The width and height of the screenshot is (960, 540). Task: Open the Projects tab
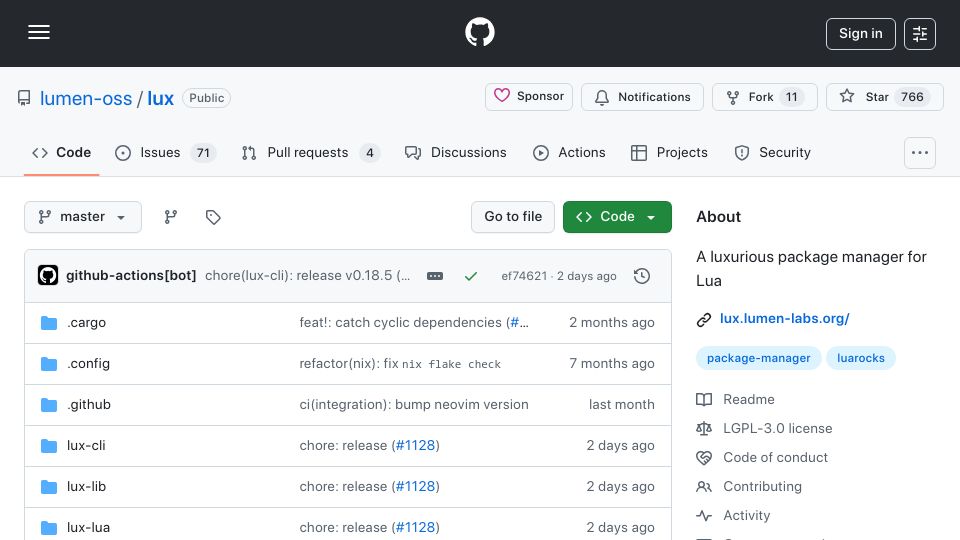(669, 152)
